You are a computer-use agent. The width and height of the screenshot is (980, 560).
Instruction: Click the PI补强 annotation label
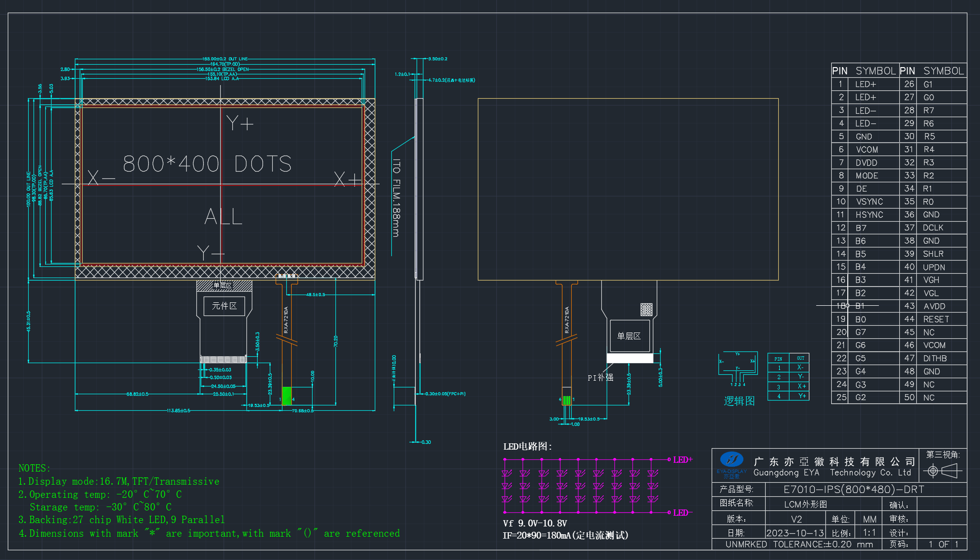tap(600, 378)
